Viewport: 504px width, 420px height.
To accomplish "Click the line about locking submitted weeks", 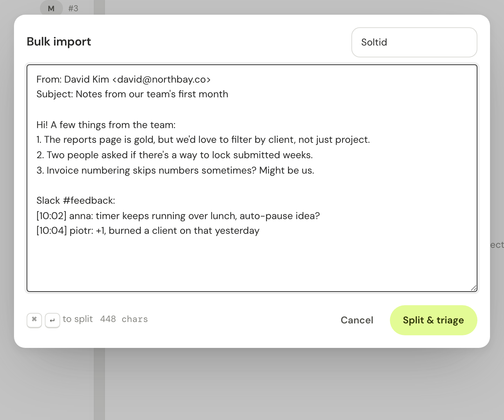I will click(175, 155).
